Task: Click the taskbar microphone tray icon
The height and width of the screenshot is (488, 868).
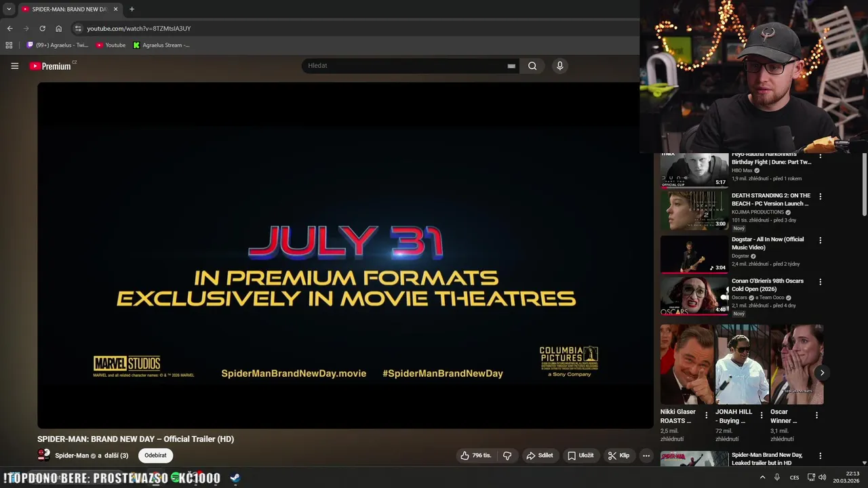Action: [777, 477]
